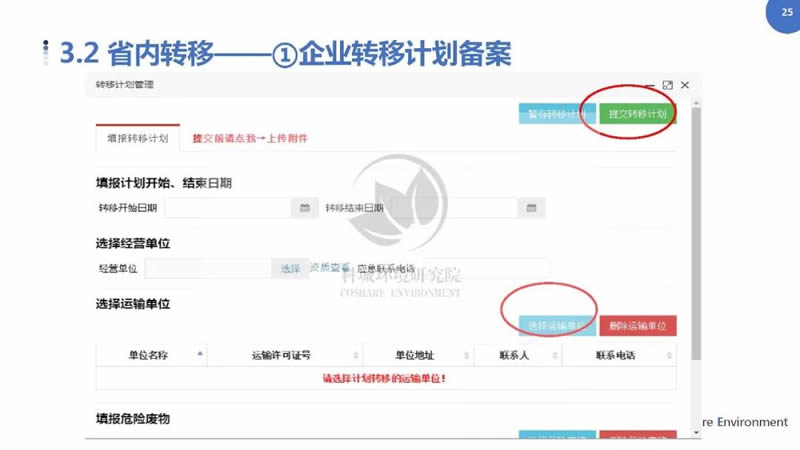Sort table by 单位名称 column arrow
This screenshot has width=800, height=450.
pos(200,354)
